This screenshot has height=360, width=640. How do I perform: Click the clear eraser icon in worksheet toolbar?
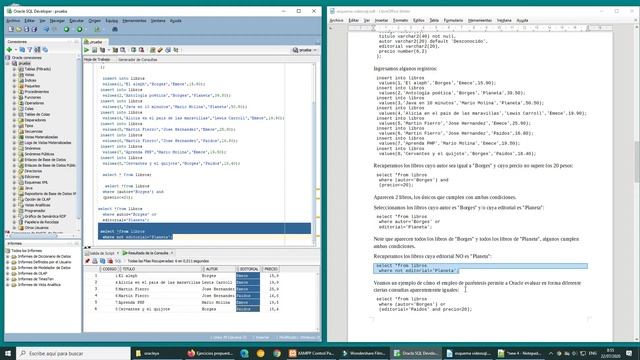coord(160,50)
